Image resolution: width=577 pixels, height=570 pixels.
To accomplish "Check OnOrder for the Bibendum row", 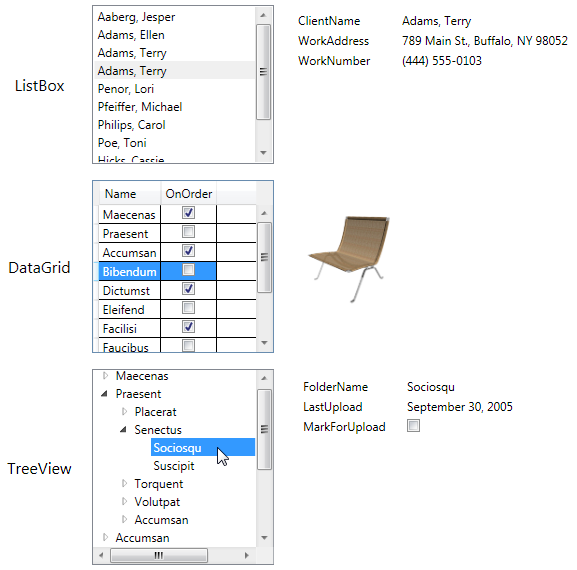I will click(188, 270).
